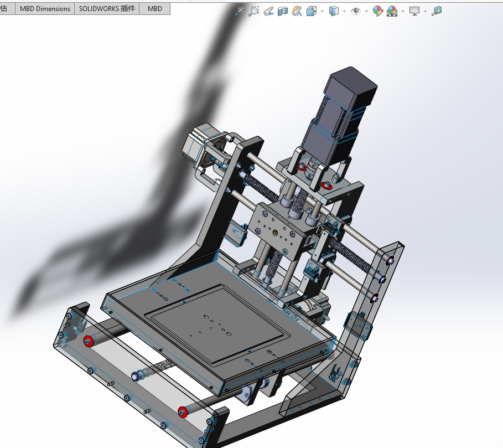Select the MBD tab
Viewport: 503px width, 448px height.
[x=154, y=9]
